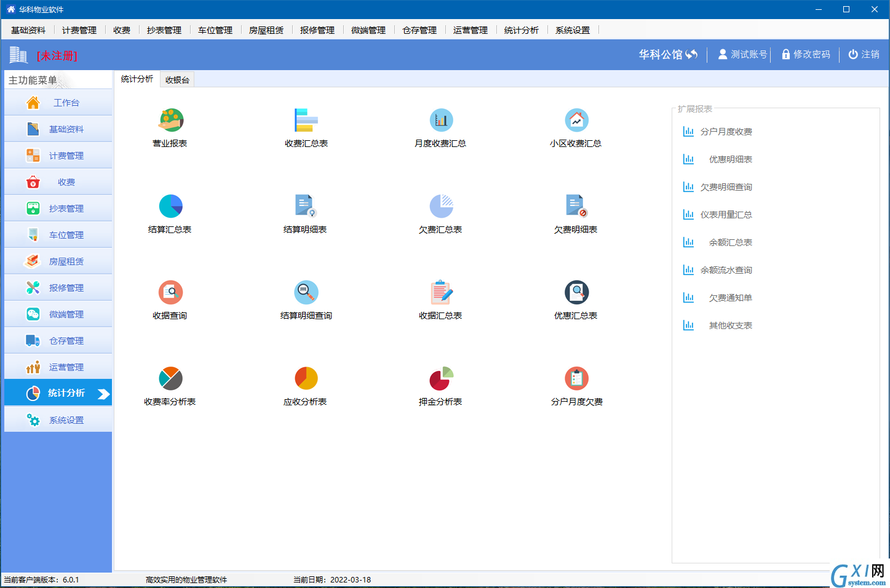This screenshot has height=588, width=890.
Task: Open the 系统设置 menu in menu bar
Action: [x=573, y=30]
